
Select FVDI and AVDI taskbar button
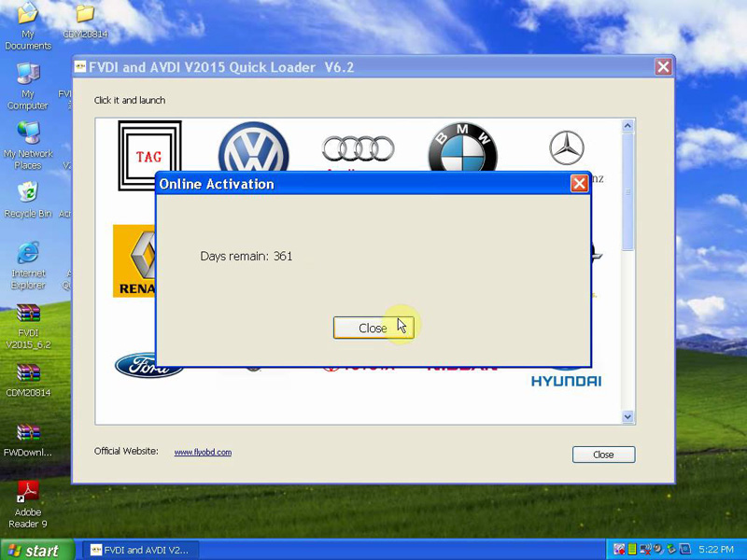[x=138, y=550]
